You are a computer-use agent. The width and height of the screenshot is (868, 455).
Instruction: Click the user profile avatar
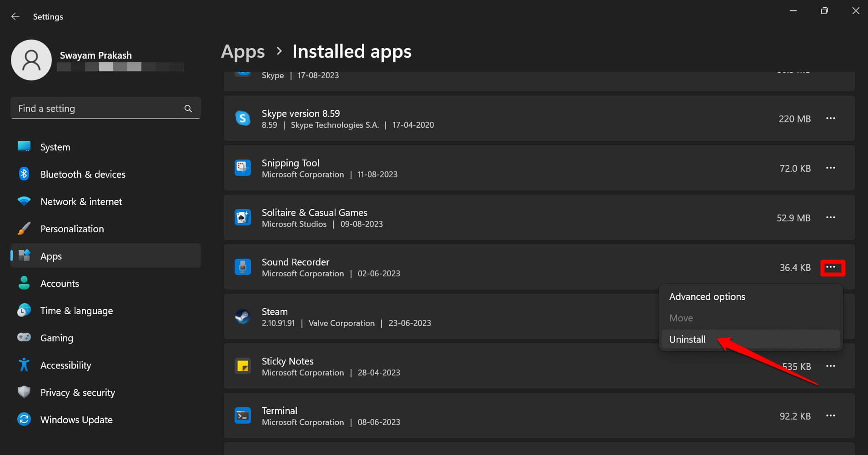31,60
